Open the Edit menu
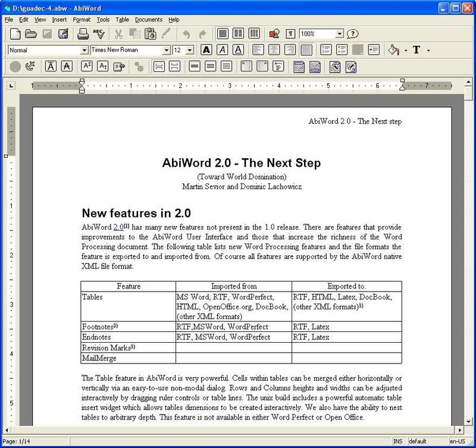The height and width of the screenshot is (448, 476). point(24,20)
